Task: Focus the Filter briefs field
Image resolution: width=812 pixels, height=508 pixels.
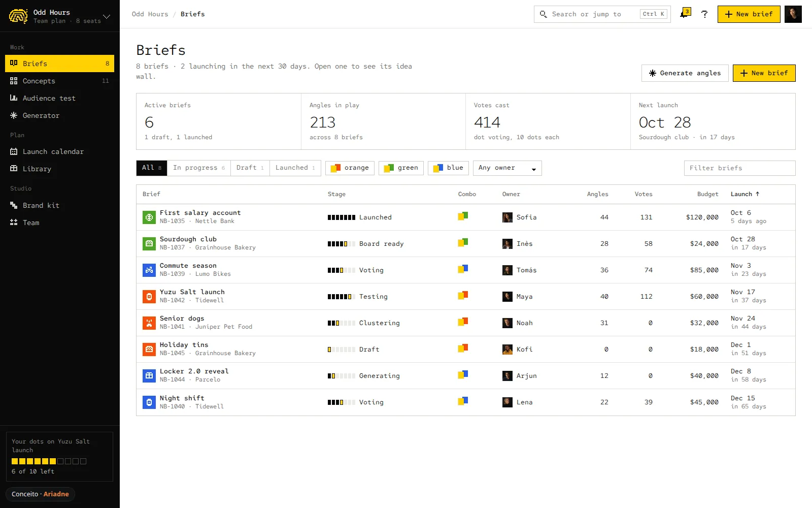Action: [x=739, y=168]
